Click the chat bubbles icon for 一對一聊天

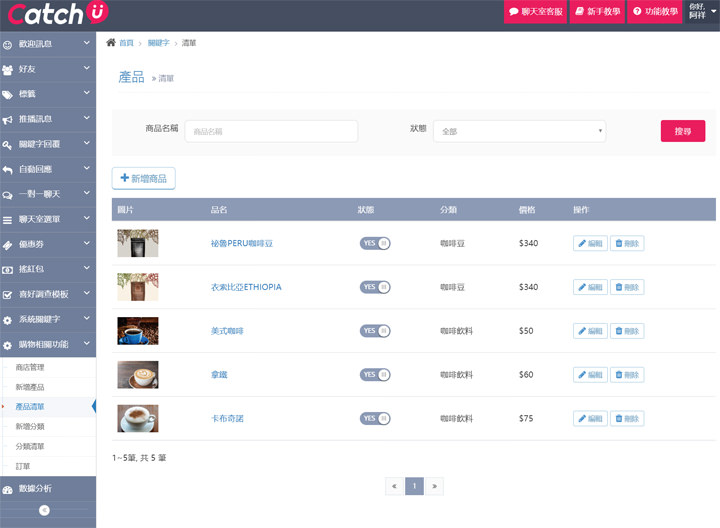coord(7,195)
